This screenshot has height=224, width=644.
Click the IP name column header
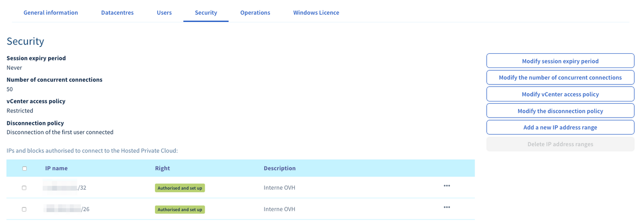click(x=56, y=168)
